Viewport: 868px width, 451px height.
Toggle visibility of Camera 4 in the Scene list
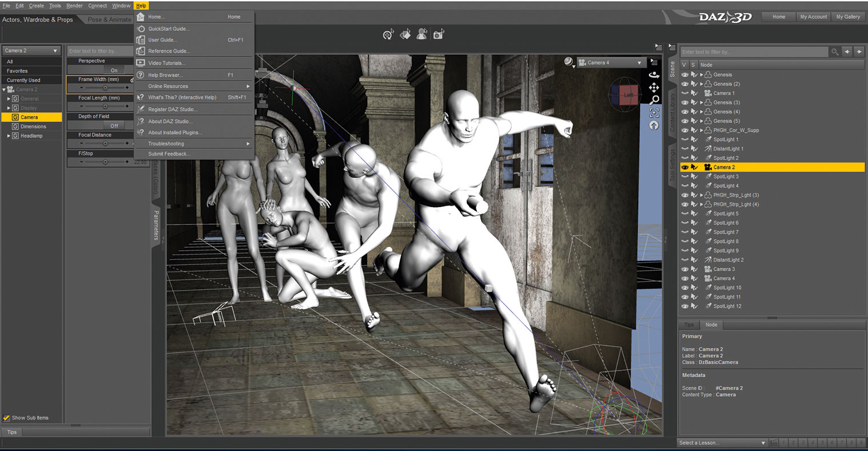(x=684, y=279)
